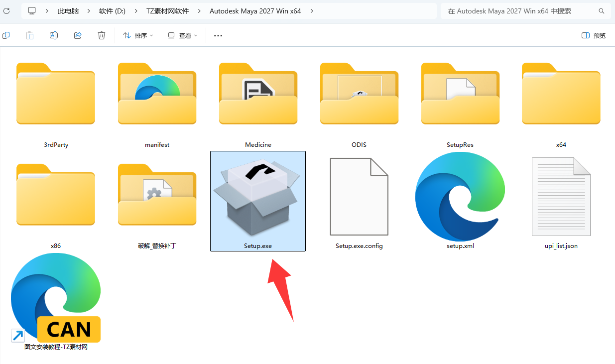This screenshot has height=364, width=615.
Task: Click the Paste icon in toolbar
Action: click(x=30, y=35)
